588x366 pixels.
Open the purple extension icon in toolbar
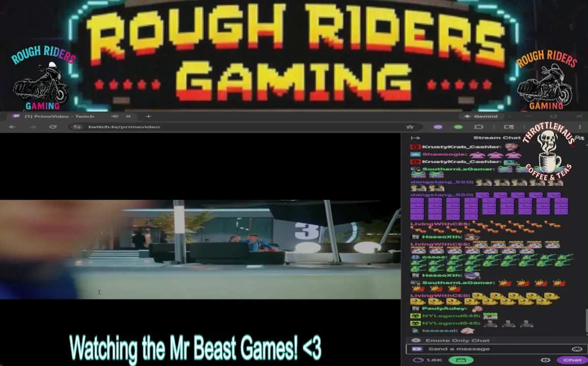(438, 127)
